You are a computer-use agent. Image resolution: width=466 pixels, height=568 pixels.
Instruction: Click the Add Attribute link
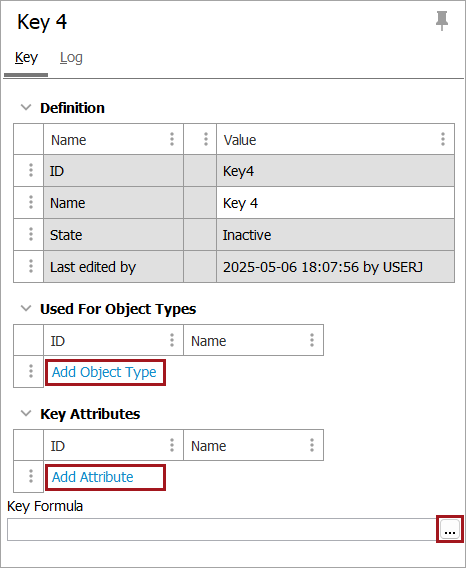[x=93, y=477]
